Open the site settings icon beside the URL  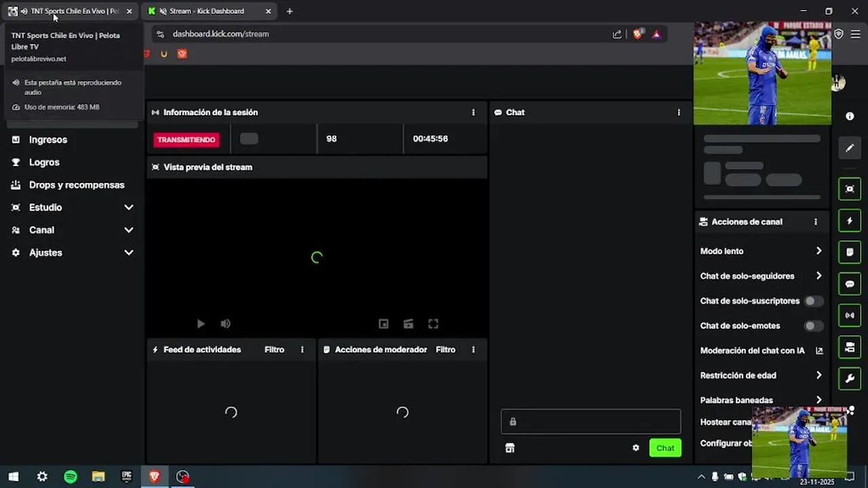coord(160,34)
